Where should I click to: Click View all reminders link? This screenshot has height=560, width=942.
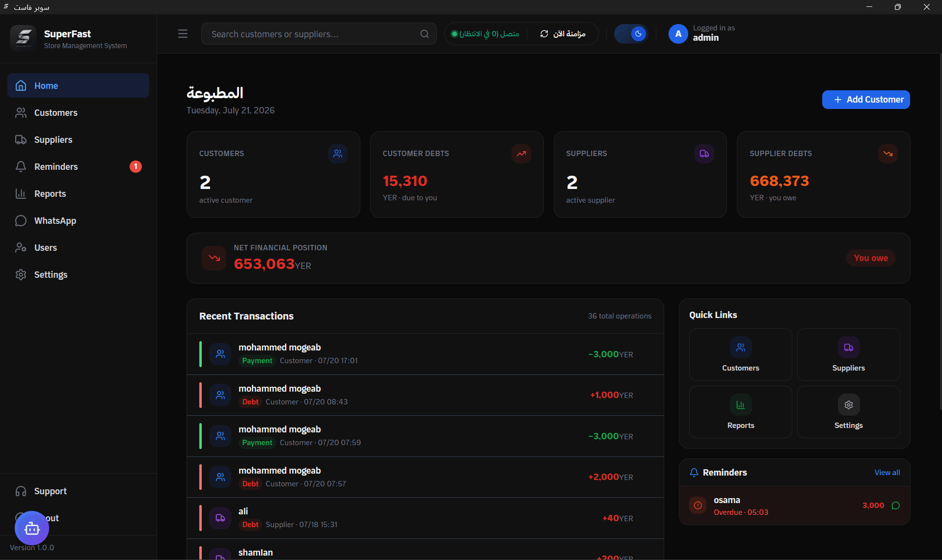click(x=887, y=472)
